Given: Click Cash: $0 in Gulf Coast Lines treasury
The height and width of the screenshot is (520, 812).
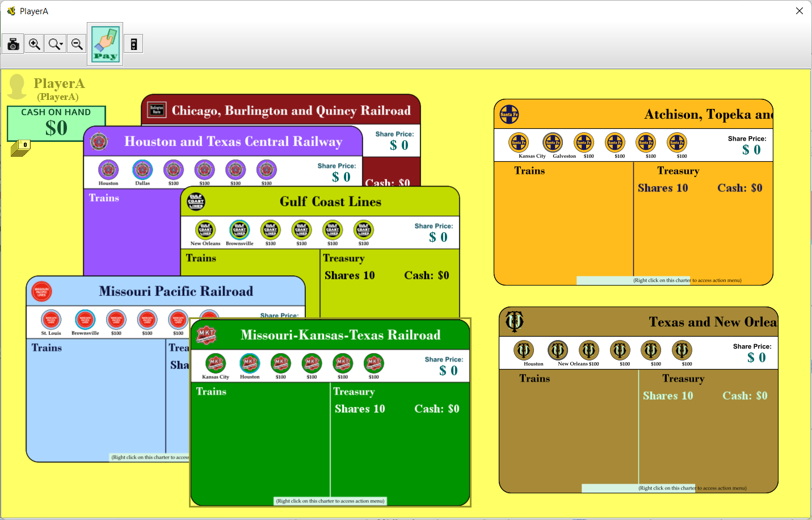Looking at the screenshot, I should pyautogui.click(x=427, y=275).
